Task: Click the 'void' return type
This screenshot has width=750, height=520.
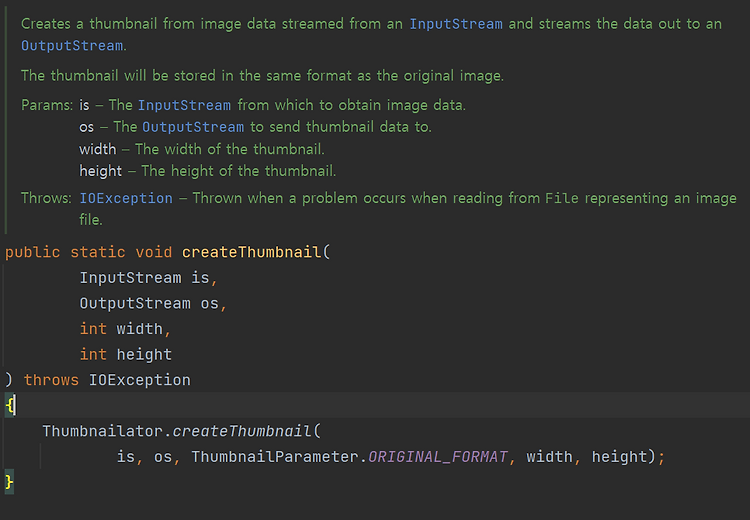Action: (153, 252)
